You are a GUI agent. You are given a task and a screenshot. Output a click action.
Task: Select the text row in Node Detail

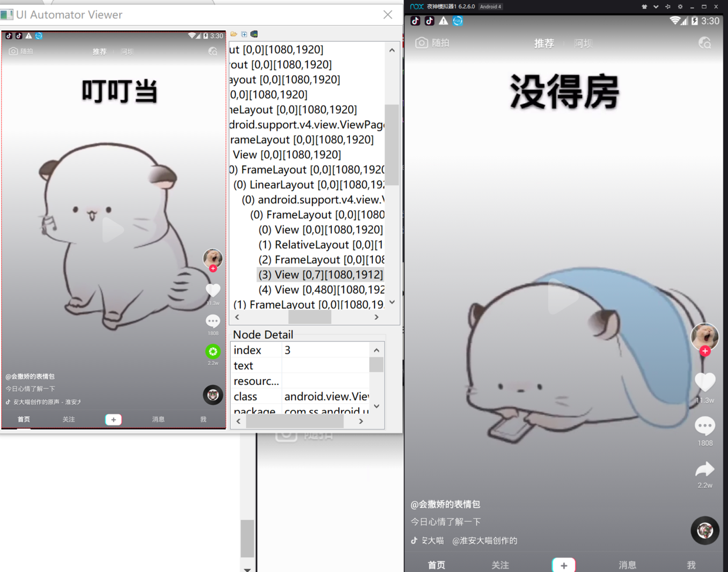(x=300, y=365)
